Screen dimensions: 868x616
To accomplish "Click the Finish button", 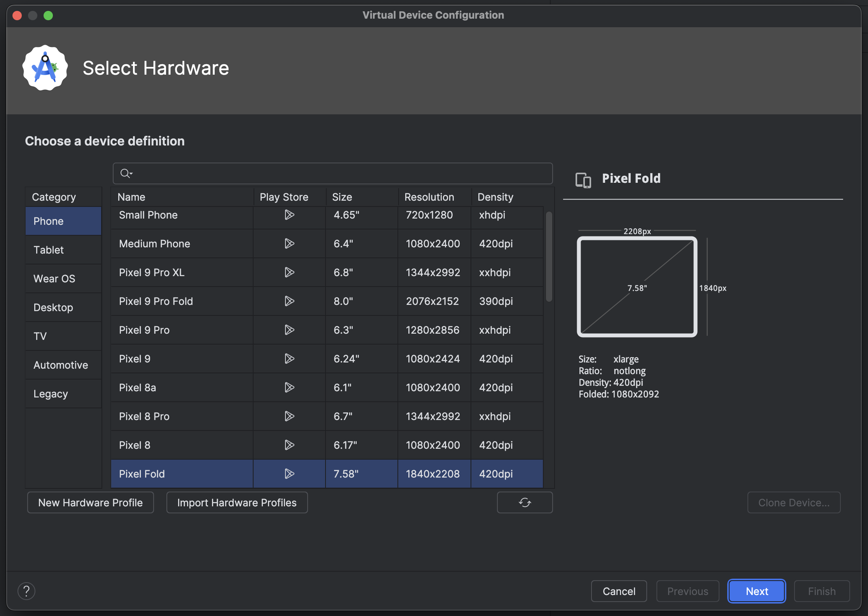I will 822,591.
